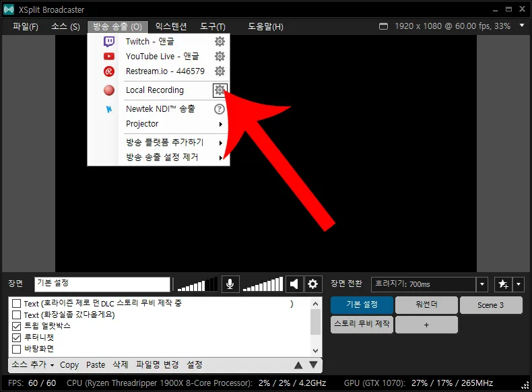This screenshot has height=392, width=532.
Task: Mute the microphone
Action: click(x=230, y=284)
